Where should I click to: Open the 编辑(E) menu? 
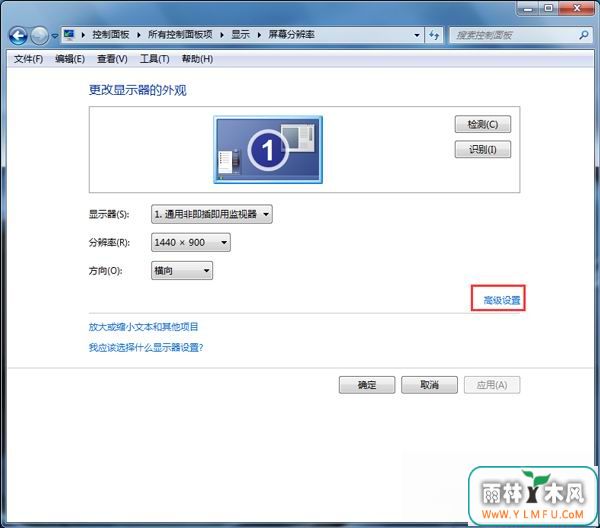[x=70, y=59]
